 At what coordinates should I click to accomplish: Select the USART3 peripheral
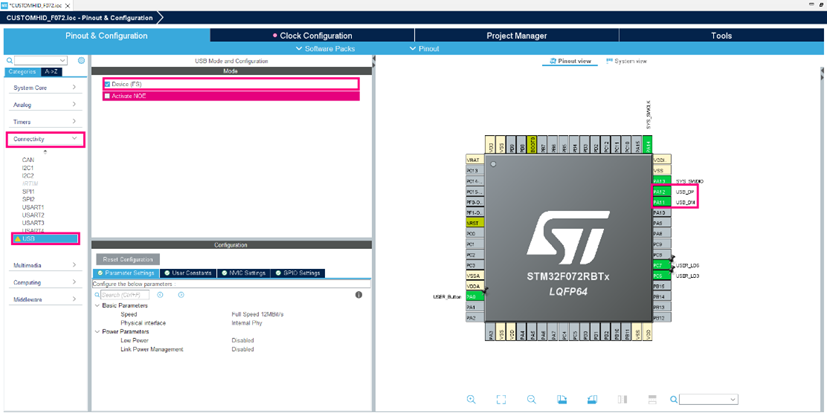(33, 223)
